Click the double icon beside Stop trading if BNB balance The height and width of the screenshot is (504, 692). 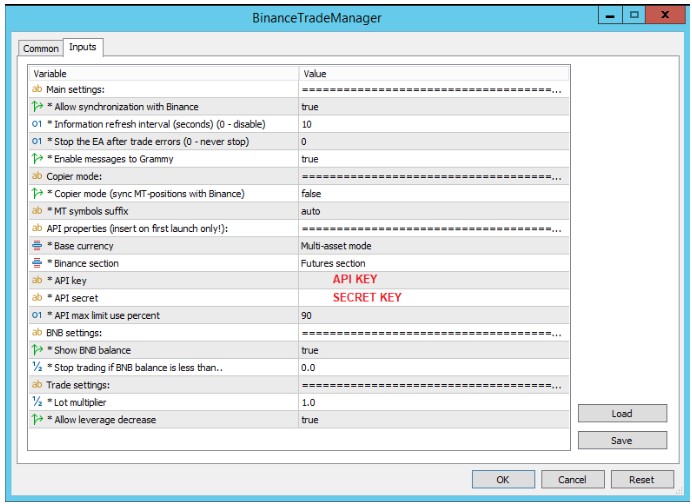click(x=37, y=367)
